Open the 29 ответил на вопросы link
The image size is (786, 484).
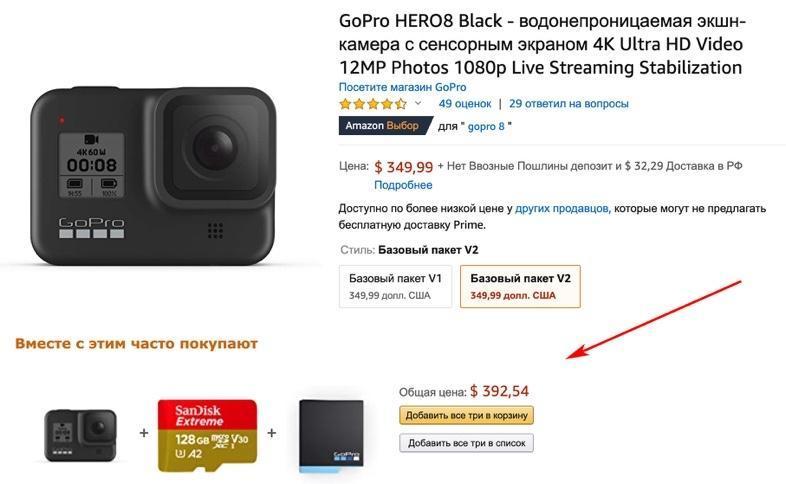point(568,104)
